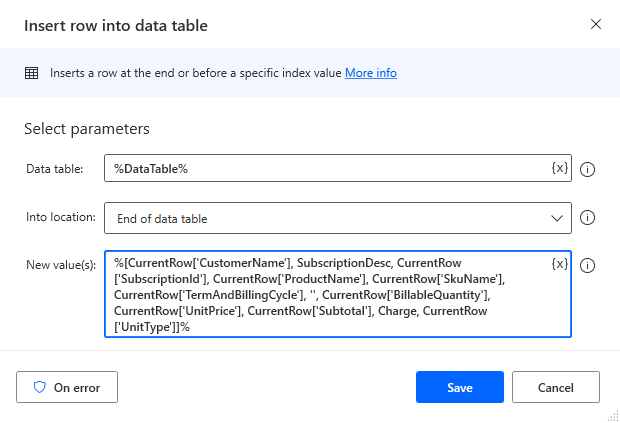The height and width of the screenshot is (423, 620).
Task: Close the Insert row dialog
Action: click(x=595, y=24)
